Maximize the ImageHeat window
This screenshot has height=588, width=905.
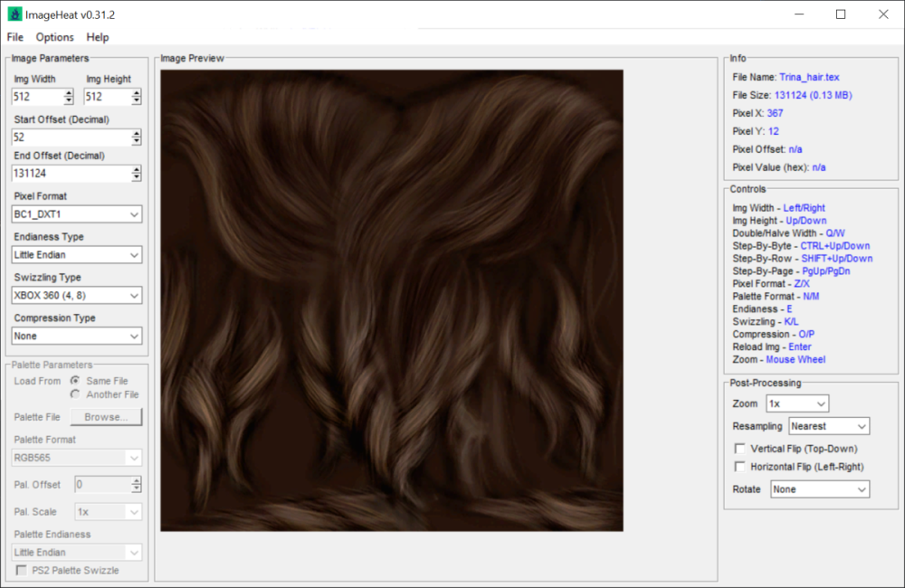coord(841,14)
